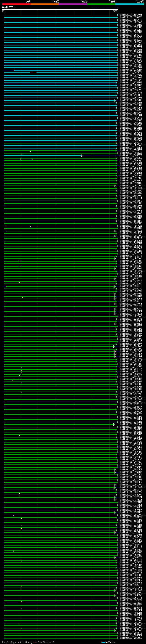The width and height of the screenshot is (146, 644).
Task: Select the UniRef100_B6D3P2 label
Action: coord(131,540)
